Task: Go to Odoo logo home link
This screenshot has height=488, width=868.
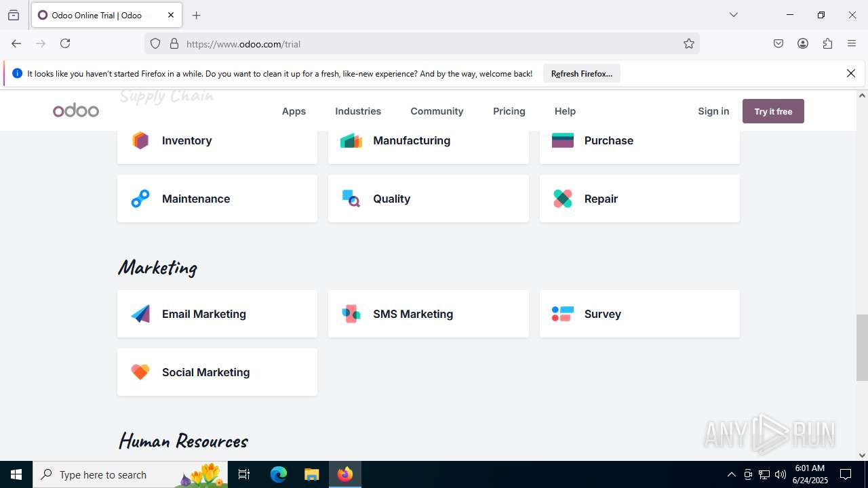Action: click(x=76, y=111)
